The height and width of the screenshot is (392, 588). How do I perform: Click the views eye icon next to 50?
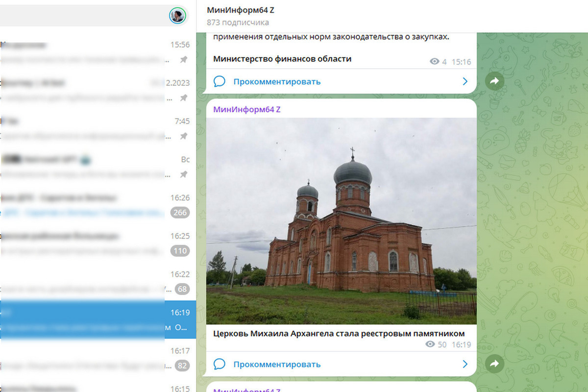(430, 344)
